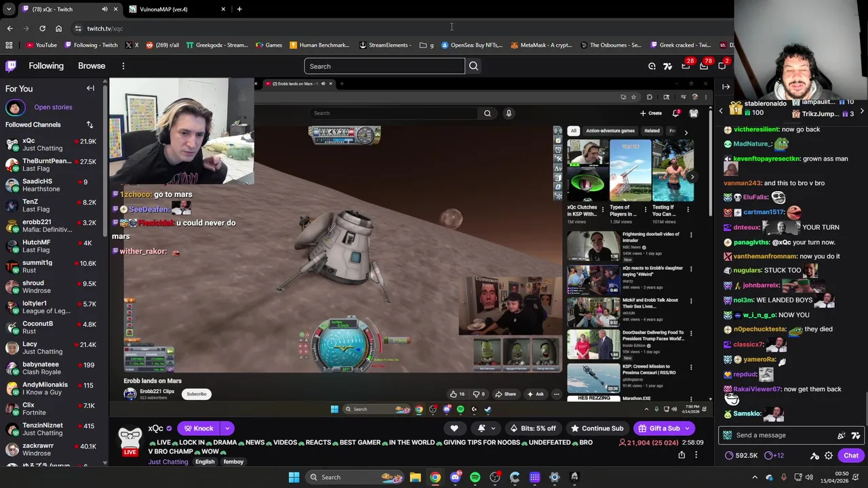Screen dimensions: 868x488
Task: Go to previous gift leaderboard with left chevron
Action: (x=721, y=110)
